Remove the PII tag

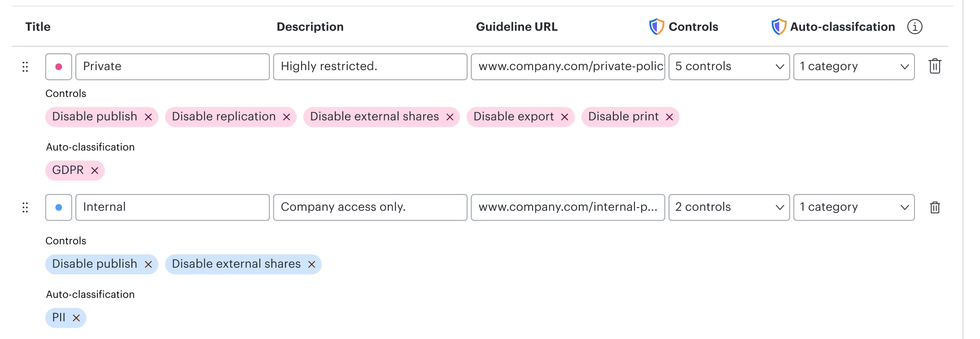point(76,318)
